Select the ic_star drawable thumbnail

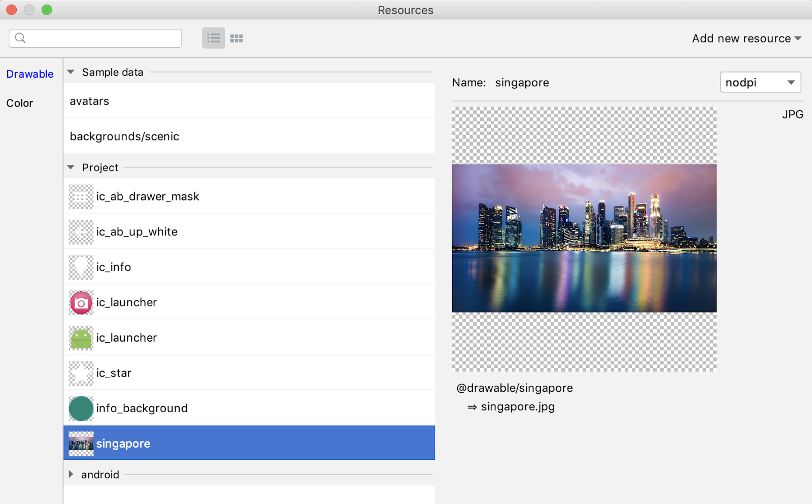[81, 374]
